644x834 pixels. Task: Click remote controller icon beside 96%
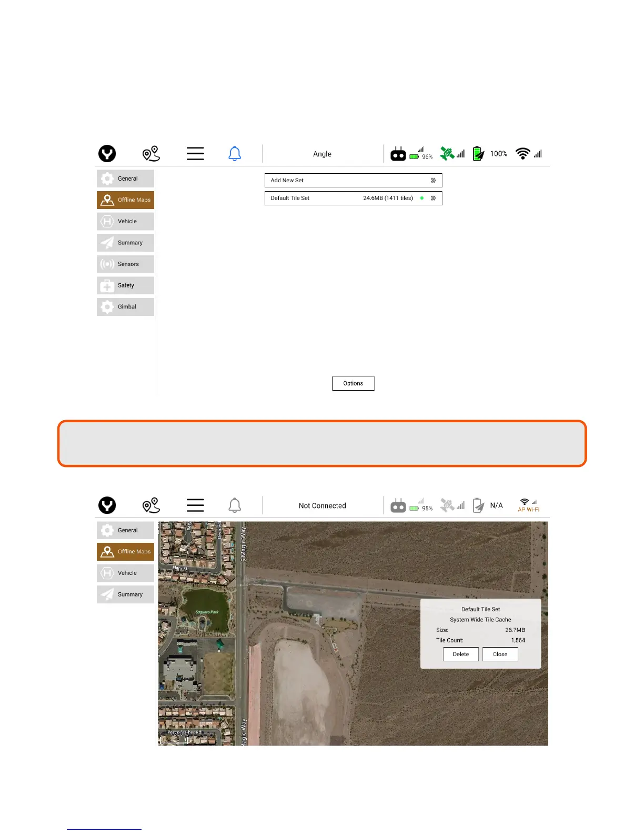[398, 154]
